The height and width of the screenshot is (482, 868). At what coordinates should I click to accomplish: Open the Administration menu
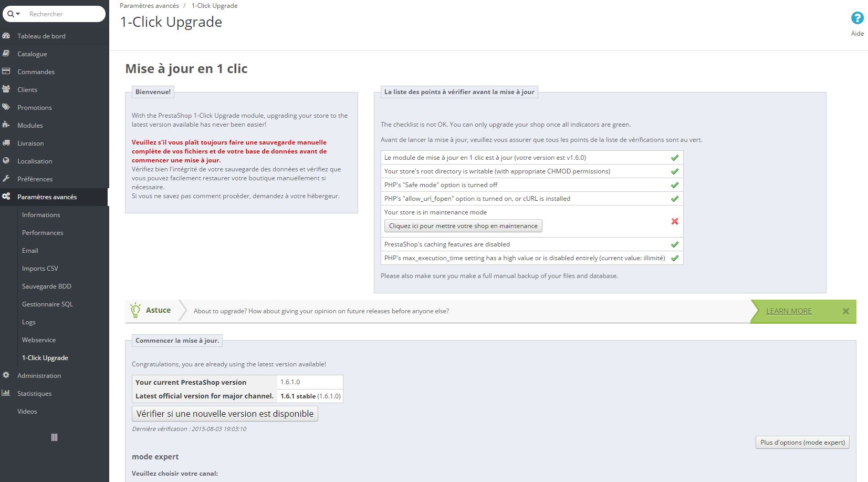coord(39,376)
